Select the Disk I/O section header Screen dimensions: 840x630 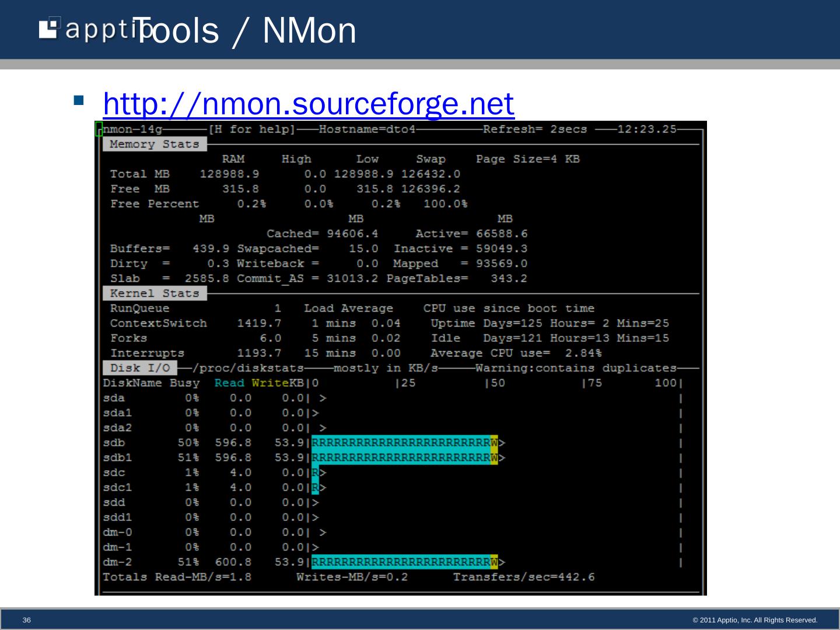click(x=140, y=368)
